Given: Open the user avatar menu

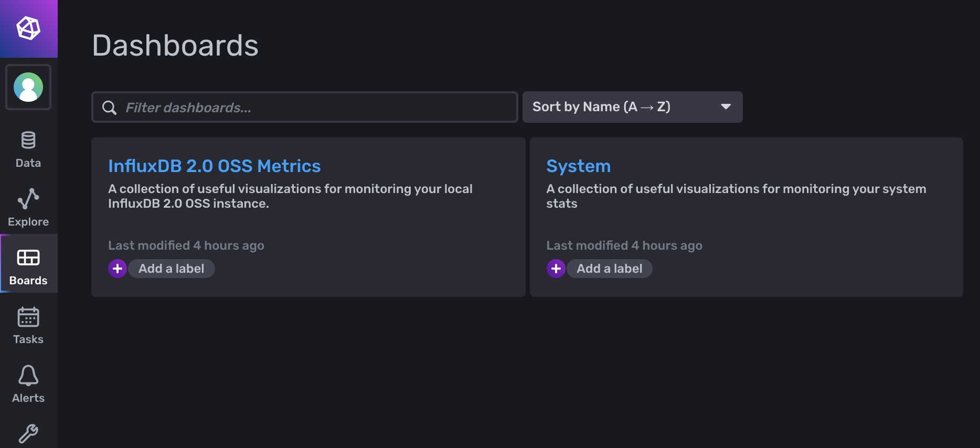Looking at the screenshot, I should coord(28,87).
